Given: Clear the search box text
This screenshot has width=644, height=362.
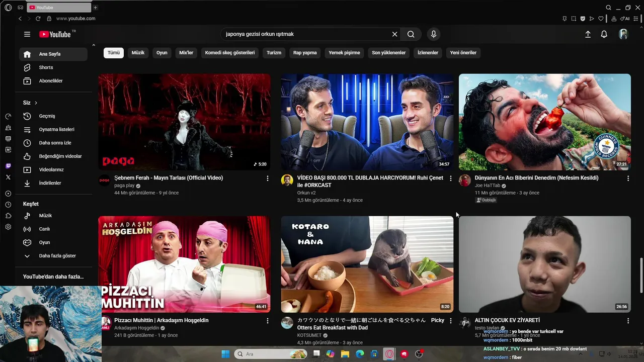Looking at the screenshot, I should (x=395, y=34).
